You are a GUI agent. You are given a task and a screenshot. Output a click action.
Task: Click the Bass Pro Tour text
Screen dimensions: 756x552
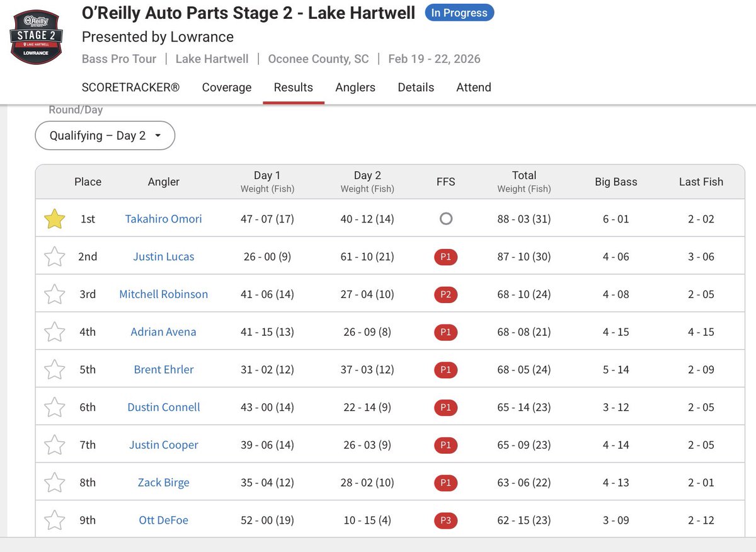(x=119, y=59)
